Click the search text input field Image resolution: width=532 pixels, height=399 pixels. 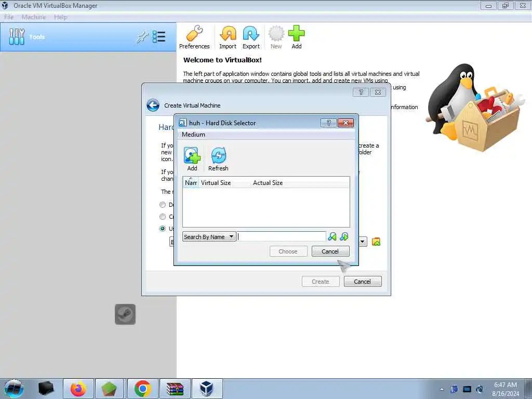point(282,236)
